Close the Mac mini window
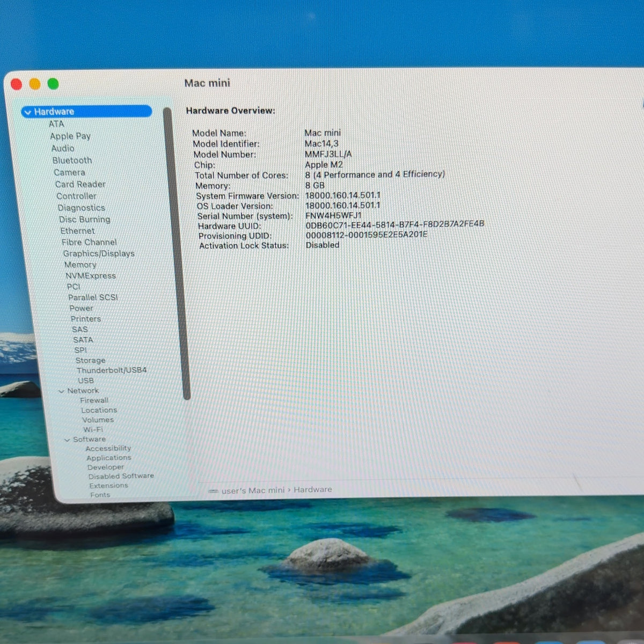Screen dimensions: 644x644 (x=16, y=84)
